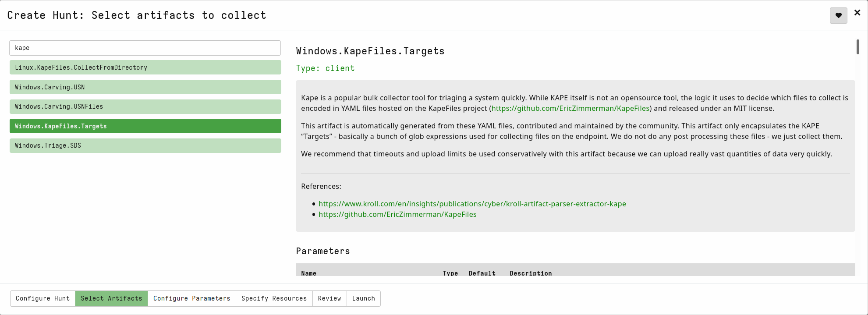Click the Name column header in Parameters

pyautogui.click(x=308, y=273)
